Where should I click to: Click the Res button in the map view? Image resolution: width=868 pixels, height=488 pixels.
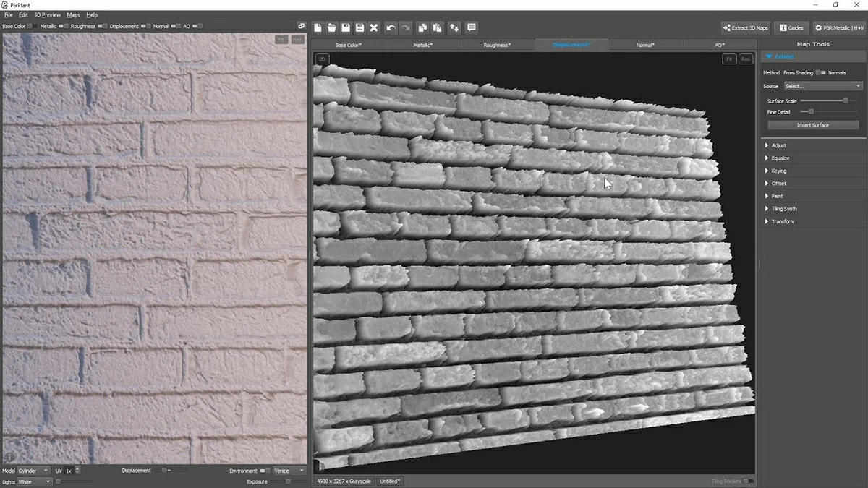click(x=746, y=59)
